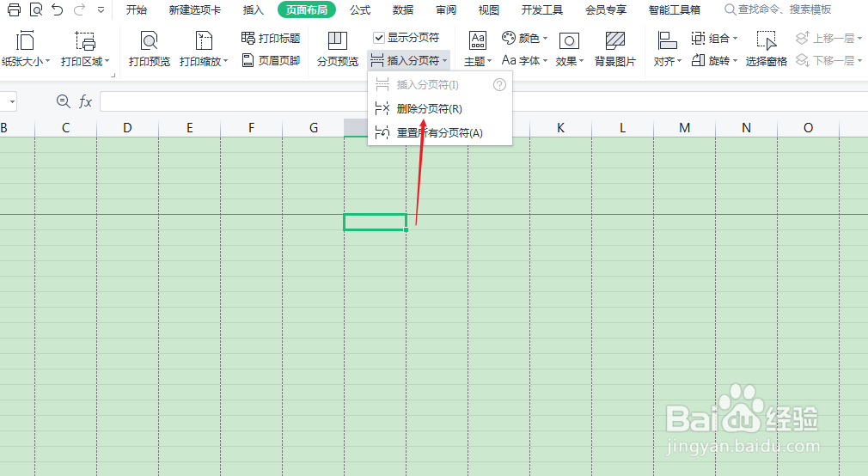Screen dimensions: 868x476
Task: Click the 打印标题 print titles button
Action: 271,38
